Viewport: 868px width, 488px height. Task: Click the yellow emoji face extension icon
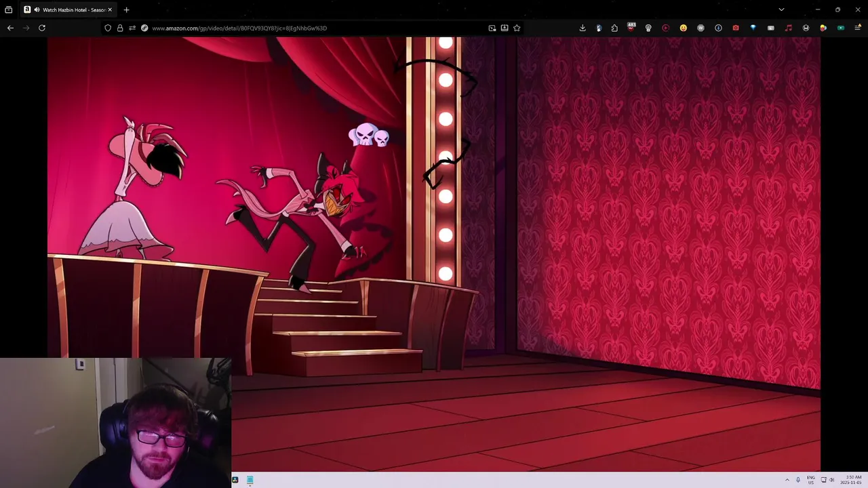683,28
